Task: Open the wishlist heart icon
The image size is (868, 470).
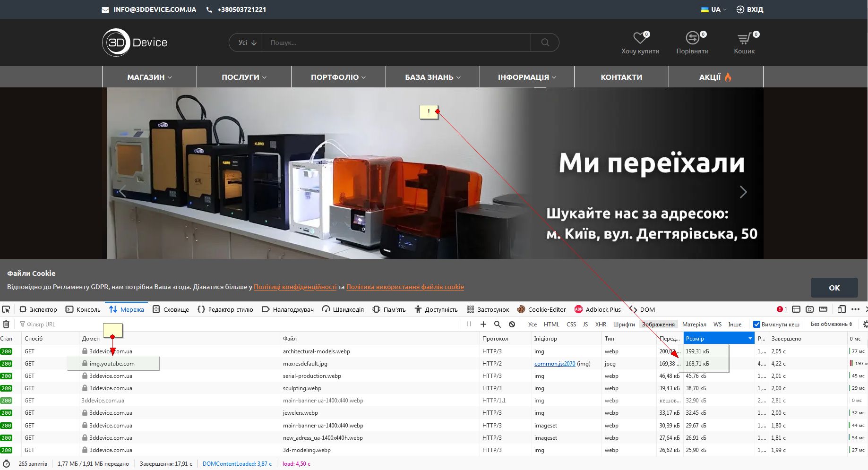Action: pos(640,38)
